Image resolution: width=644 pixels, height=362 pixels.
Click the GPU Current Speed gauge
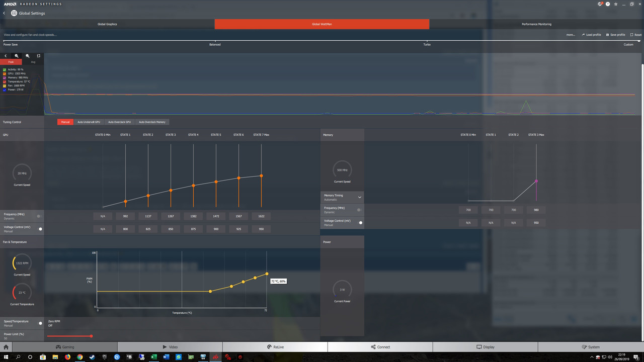click(x=22, y=173)
